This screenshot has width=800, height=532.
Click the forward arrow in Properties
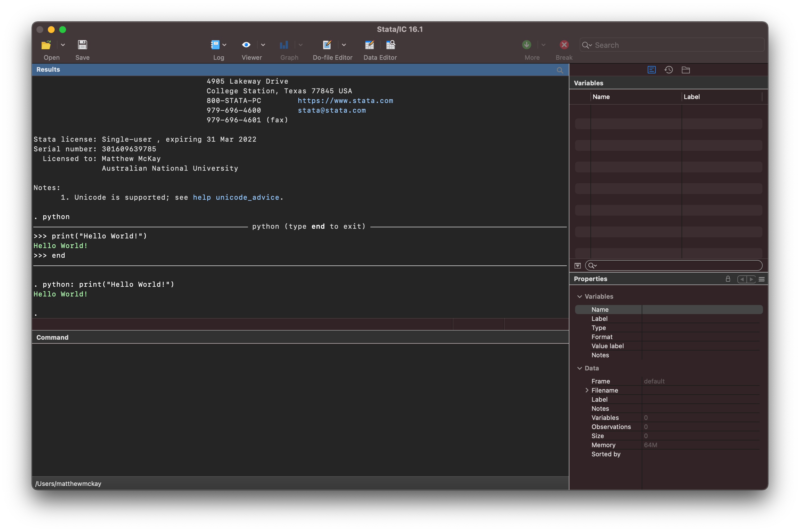751,279
